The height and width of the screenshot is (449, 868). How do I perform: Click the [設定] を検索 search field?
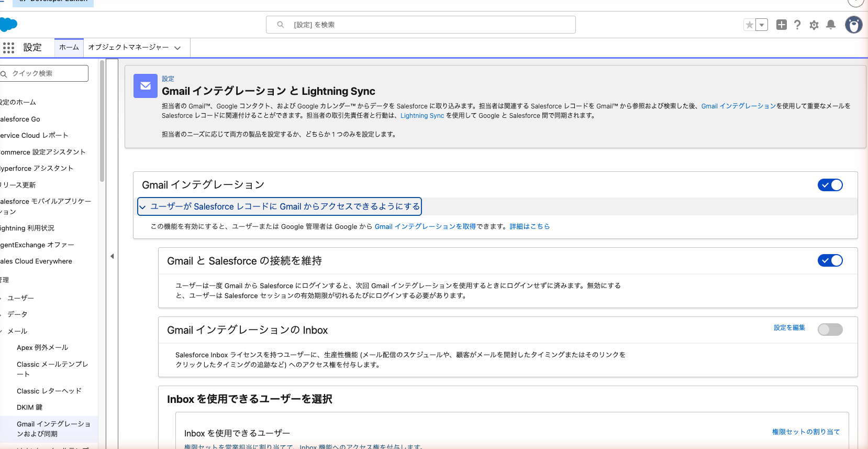(x=421, y=25)
